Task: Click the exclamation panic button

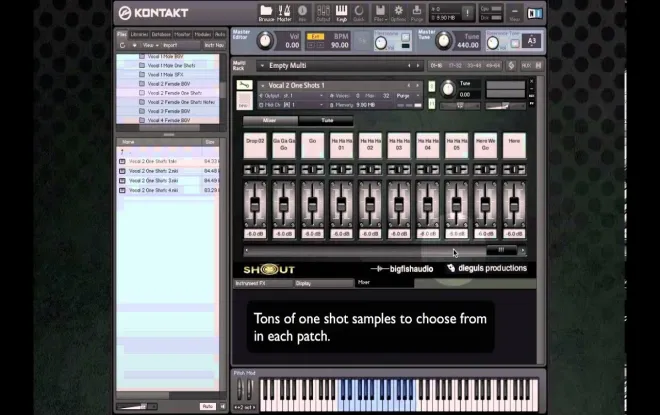Action: click(x=467, y=13)
